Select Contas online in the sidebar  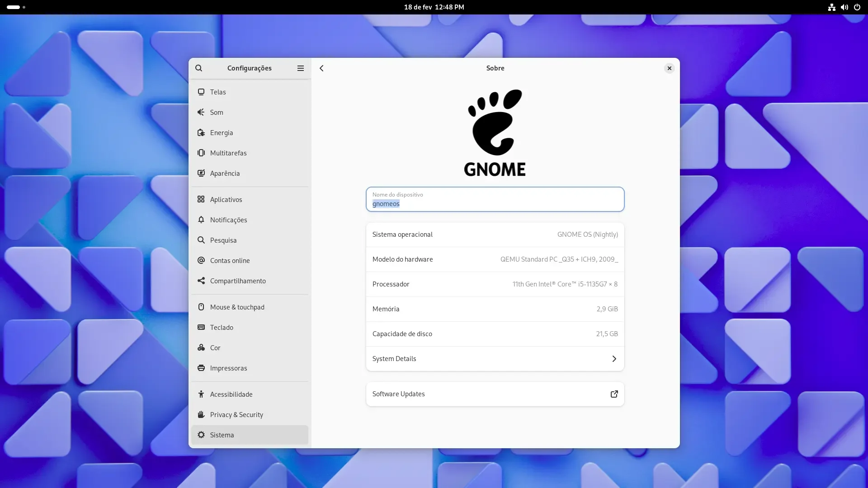coord(250,260)
